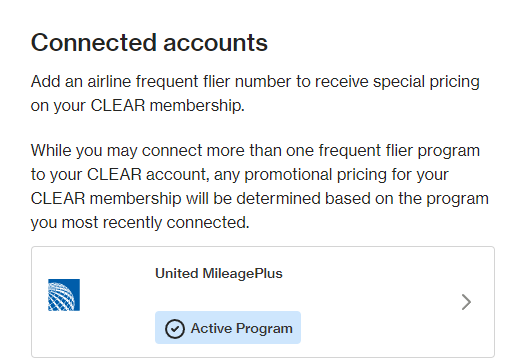Screen dimensions: 521x363
Task: Click the Active Program status badge
Action: tap(228, 327)
